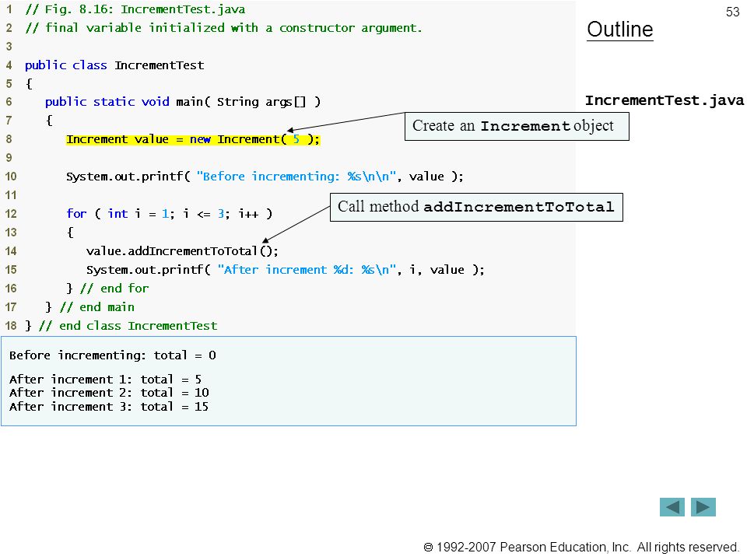Click the Pearson Education copyright text
The width and height of the screenshot is (747, 560).
pos(581,547)
